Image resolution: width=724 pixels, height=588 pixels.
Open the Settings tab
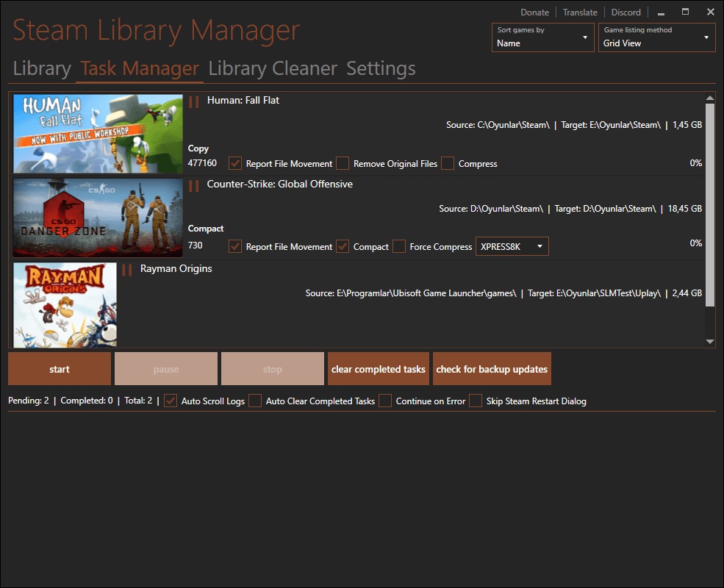coord(380,68)
